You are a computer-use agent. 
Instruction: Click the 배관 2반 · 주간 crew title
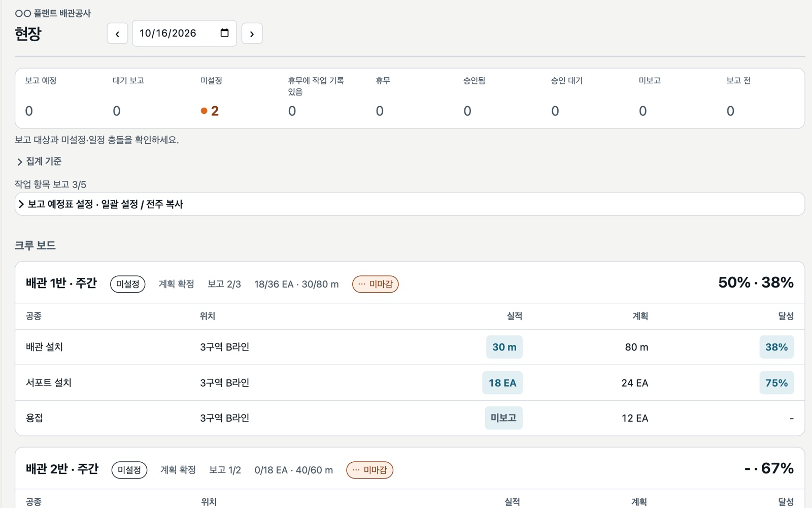62,469
